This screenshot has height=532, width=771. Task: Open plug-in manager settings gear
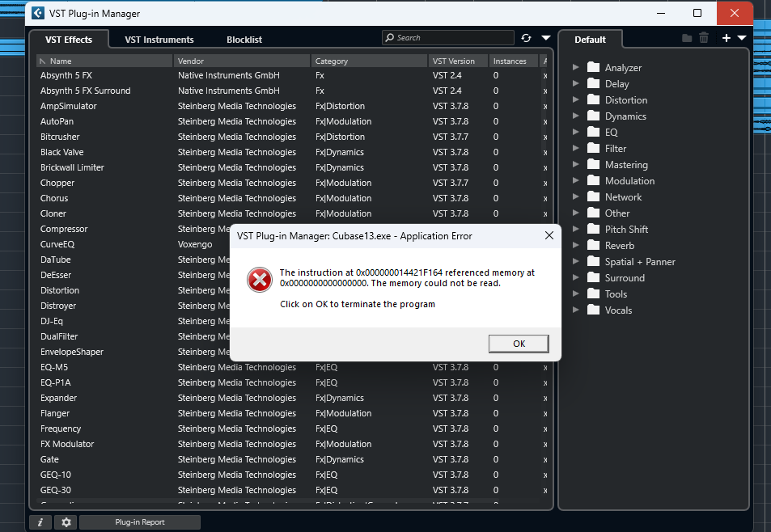coord(66,522)
